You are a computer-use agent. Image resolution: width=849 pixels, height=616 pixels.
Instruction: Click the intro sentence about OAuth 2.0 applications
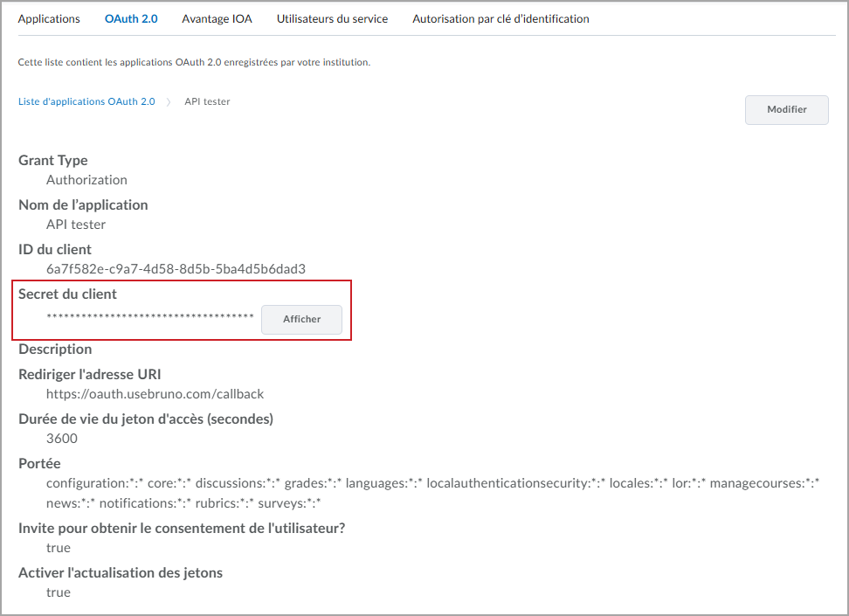195,62
